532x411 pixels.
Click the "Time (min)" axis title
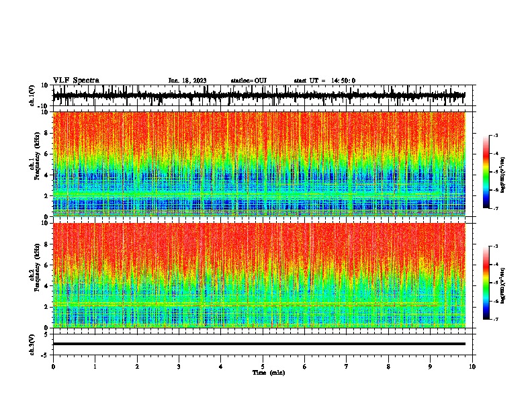(x=269, y=373)
